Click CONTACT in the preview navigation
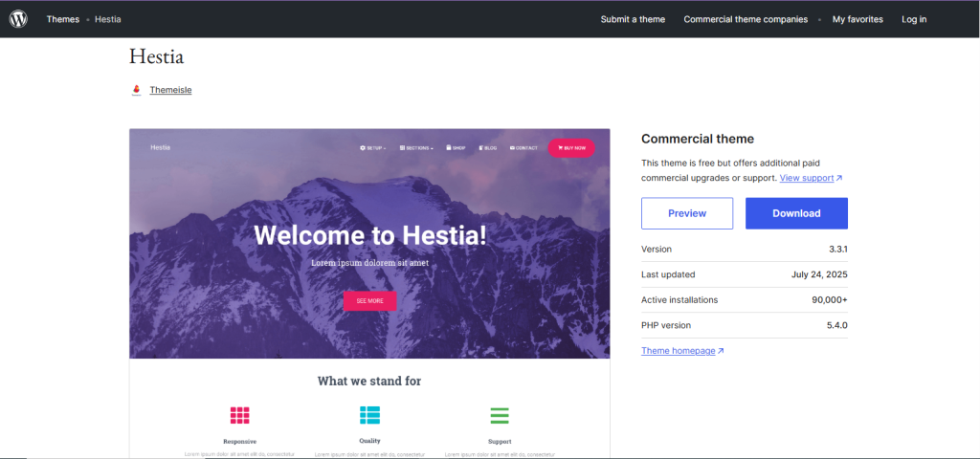The height and width of the screenshot is (459, 980). [x=523, y=148]
